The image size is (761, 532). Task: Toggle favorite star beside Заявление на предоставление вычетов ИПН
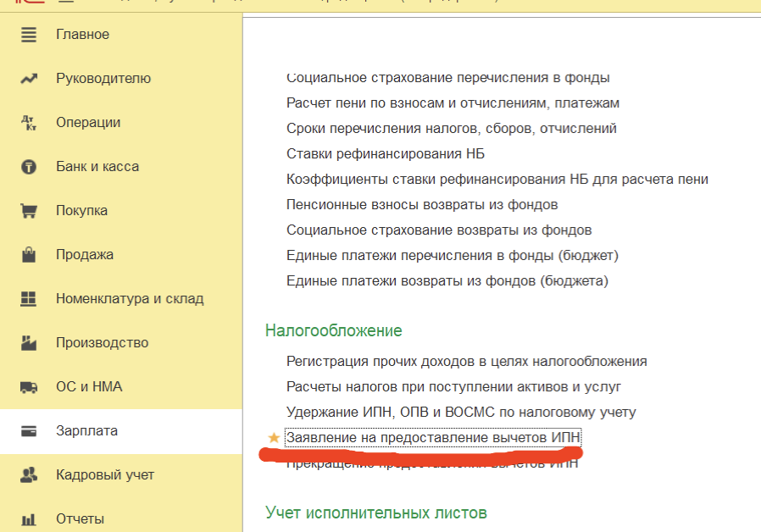coord(274,438)
